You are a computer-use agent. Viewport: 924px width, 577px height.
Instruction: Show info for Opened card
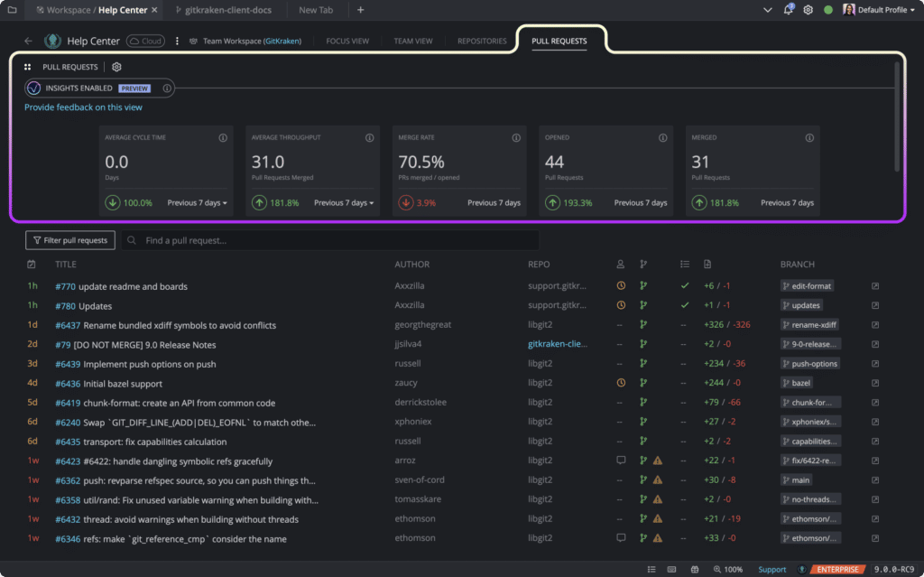click(x=663, y=137)
